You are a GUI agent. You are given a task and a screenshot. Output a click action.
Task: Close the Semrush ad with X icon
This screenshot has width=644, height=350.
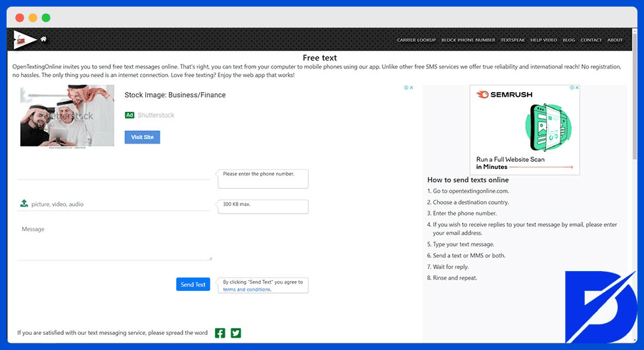[577, 87]
